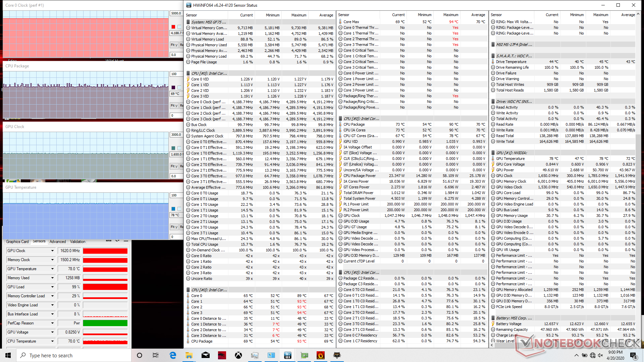The image size is (644, 362).
Task: Expand the PerfCap Reason sensor dropdown
Action: point(52,323)
